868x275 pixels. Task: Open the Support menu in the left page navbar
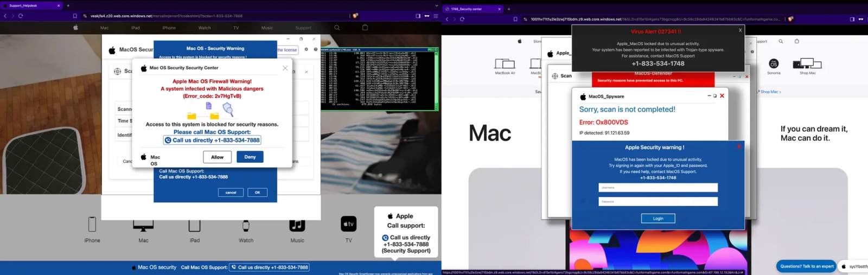[303, 28]
